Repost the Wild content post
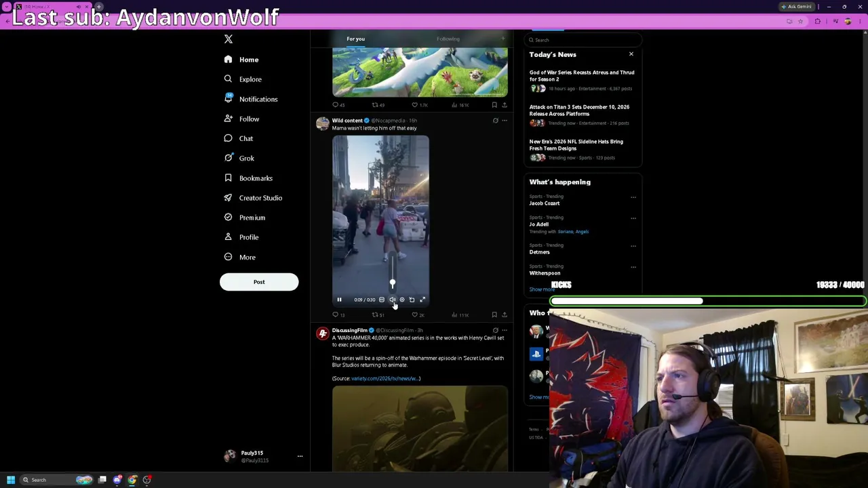Image resolution: width=868 pixels, height=488 pixels. 378,315
